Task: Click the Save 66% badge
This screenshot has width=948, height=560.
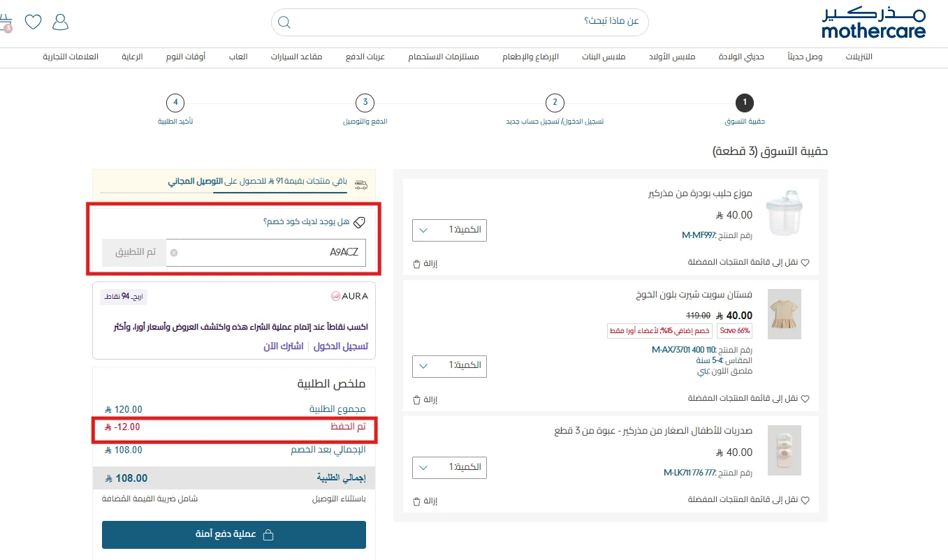Action: click(x=734, y=330)
